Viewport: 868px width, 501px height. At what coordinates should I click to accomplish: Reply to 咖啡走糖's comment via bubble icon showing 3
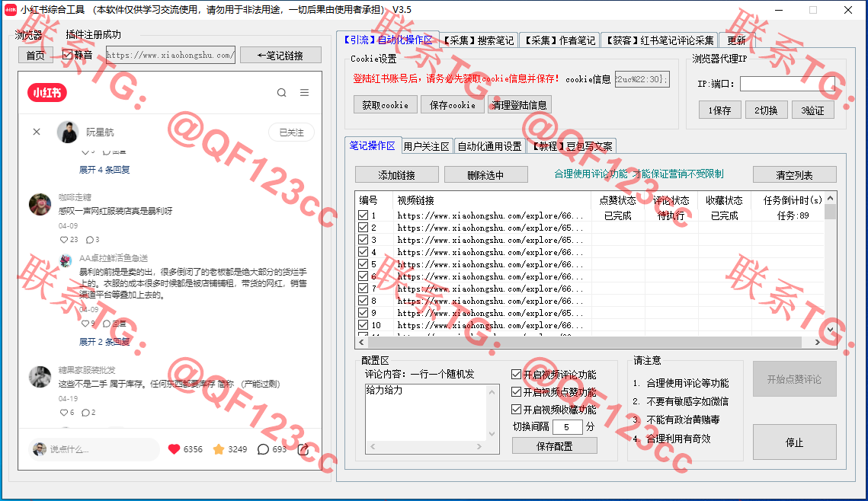coord(90,239)
